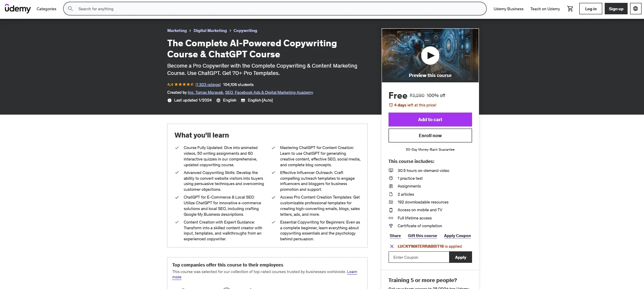
Task: Open Teach on Udemy link
Action: click(545, 9)
